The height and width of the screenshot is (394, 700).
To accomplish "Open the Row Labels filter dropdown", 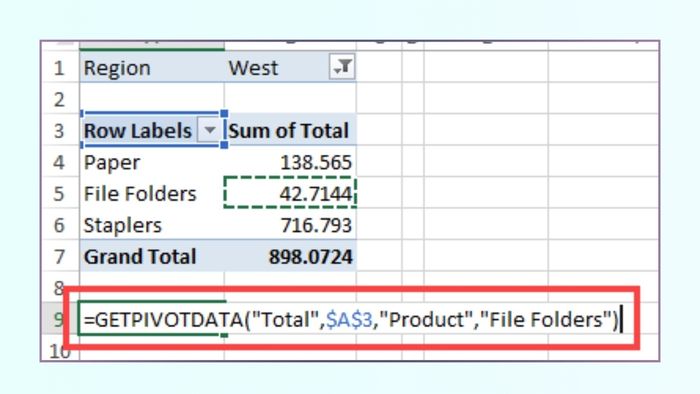I will point(209,130).
